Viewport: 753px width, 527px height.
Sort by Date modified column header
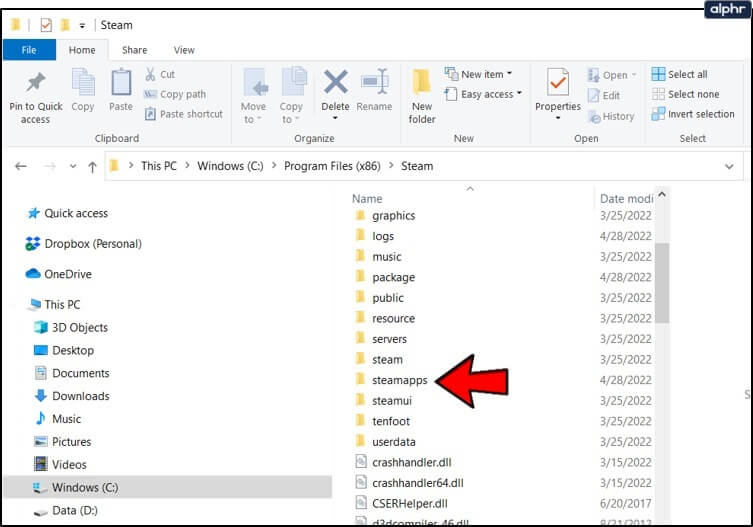626,198
